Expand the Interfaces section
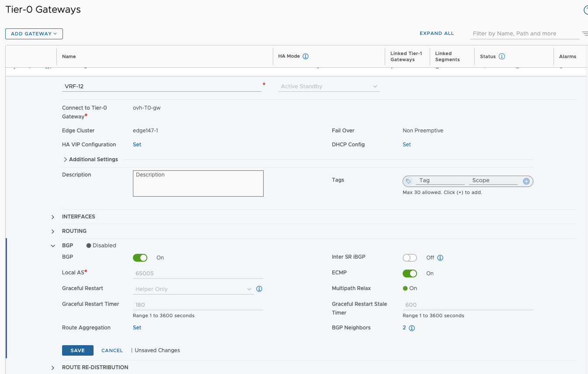 pyautogui.click(x=53, y=217)
